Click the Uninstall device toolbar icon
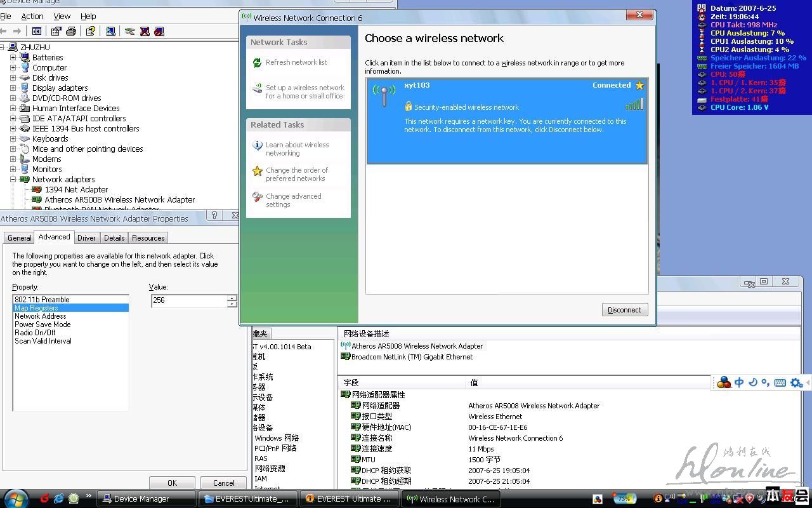Screen dimensions: 812x508 click(145, 31)
